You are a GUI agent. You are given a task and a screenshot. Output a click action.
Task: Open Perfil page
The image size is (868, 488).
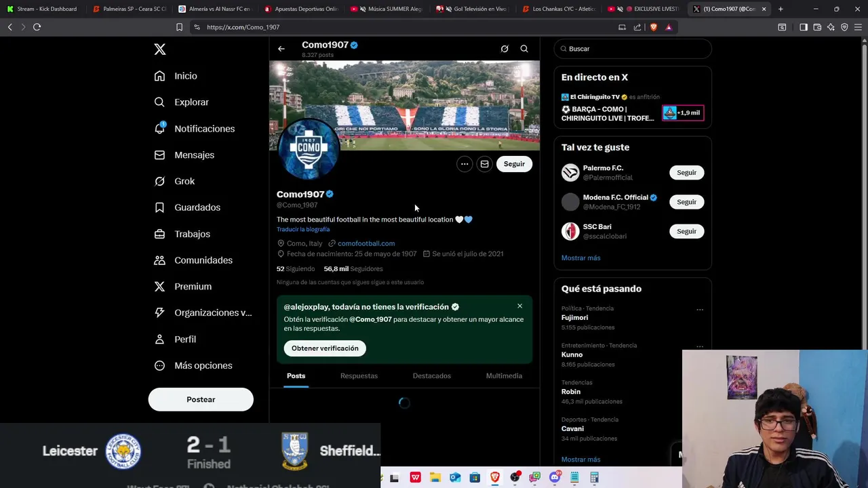[x=175, y=339]
